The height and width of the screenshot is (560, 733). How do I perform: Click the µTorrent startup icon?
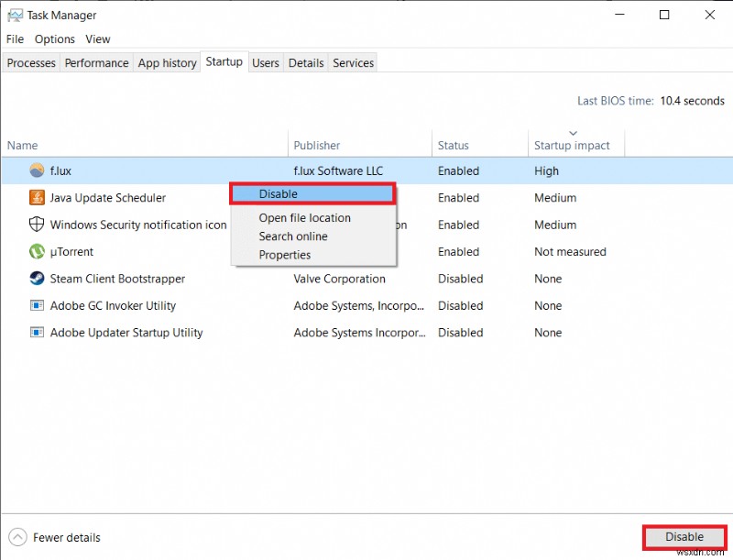coord(37,252)
